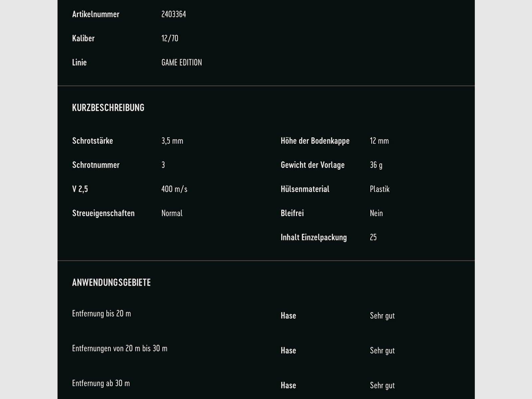Image resolution: width=532 pixels, height=399 pixels.
Task: Click the Artikelnummer value 2403364
Action: [x=174, y=14]
